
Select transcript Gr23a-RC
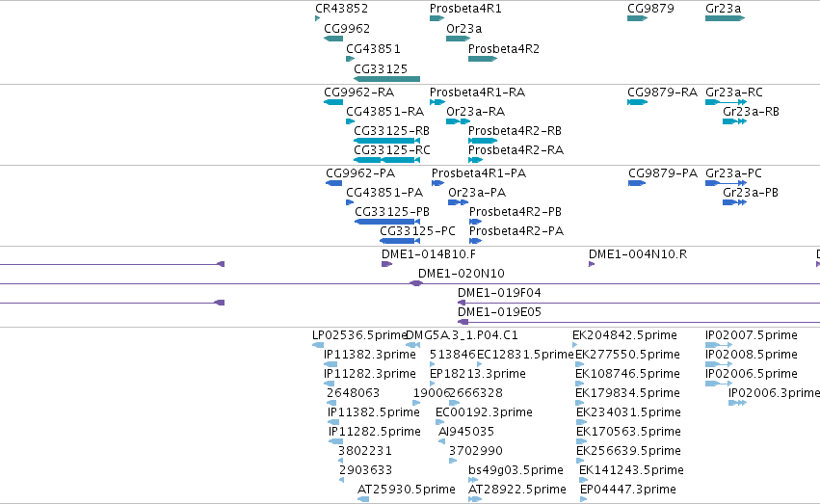[x=726, y=102]
